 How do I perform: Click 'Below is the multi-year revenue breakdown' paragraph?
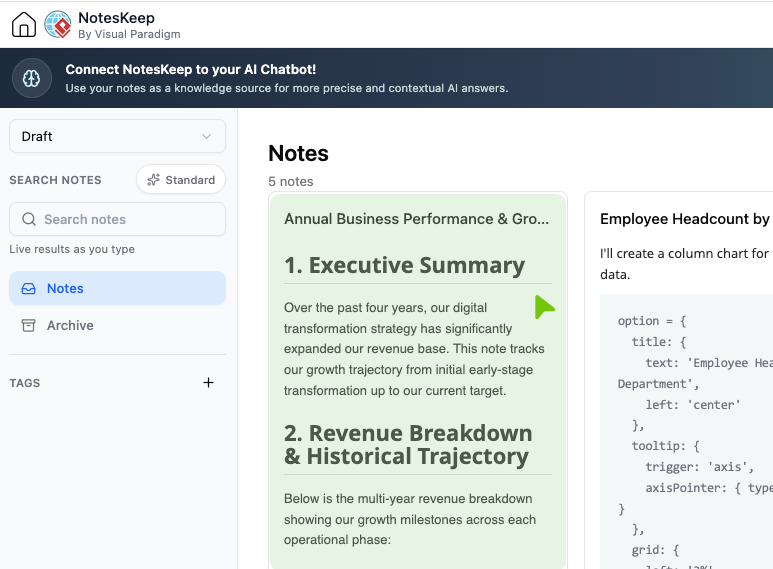click(x=410, y=519)
